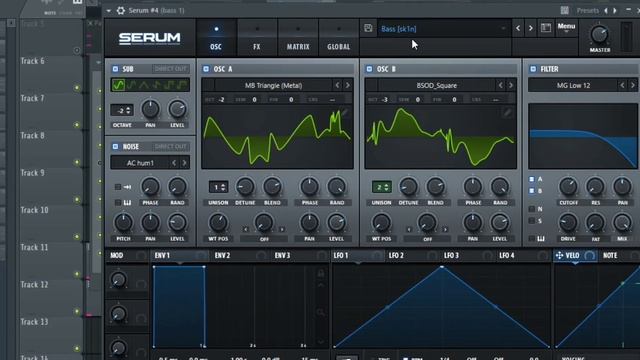Select previous OSC B wavetable arrow
This screenshot has height=360, width=640.
(x=500, y=85)
